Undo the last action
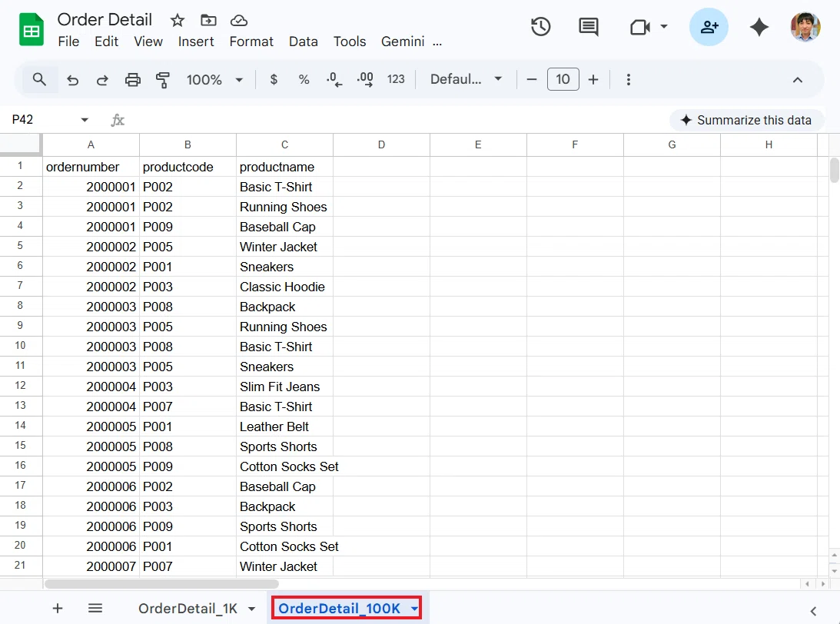 (x=72, y=80)
